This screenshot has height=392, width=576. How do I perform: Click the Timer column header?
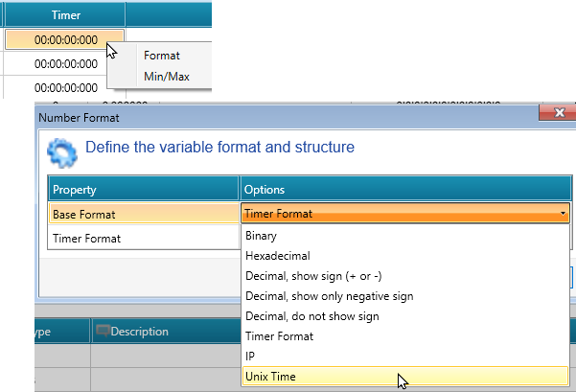[x=64, y=15]
